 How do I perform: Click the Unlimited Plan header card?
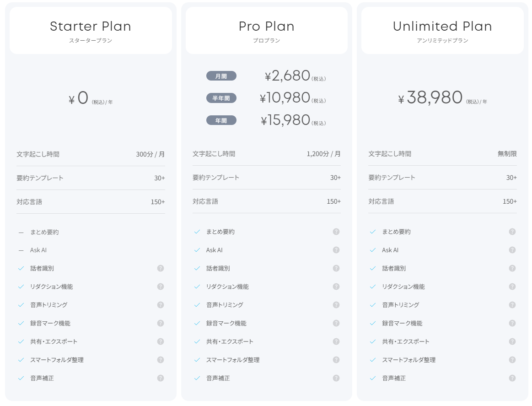442,31
